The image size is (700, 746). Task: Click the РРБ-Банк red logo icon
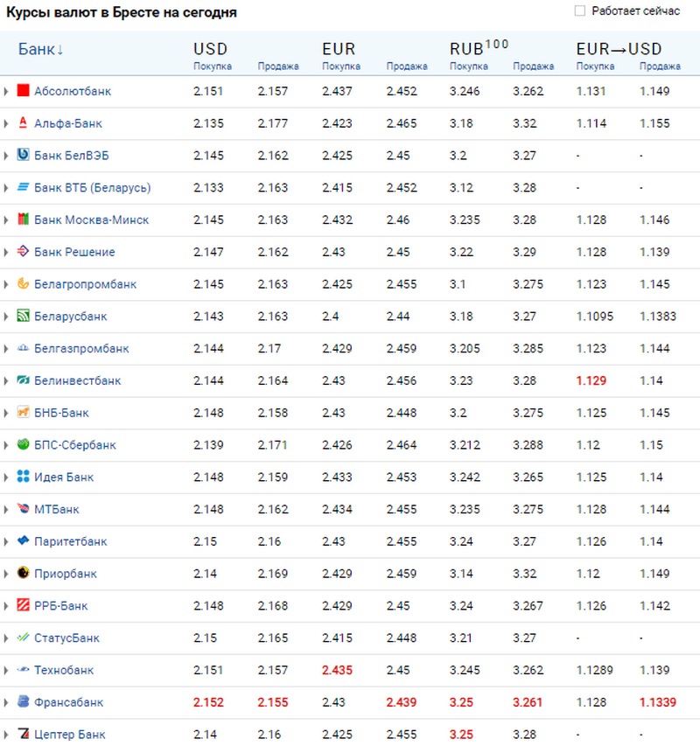pyautogui.click(x=24, y=606)
